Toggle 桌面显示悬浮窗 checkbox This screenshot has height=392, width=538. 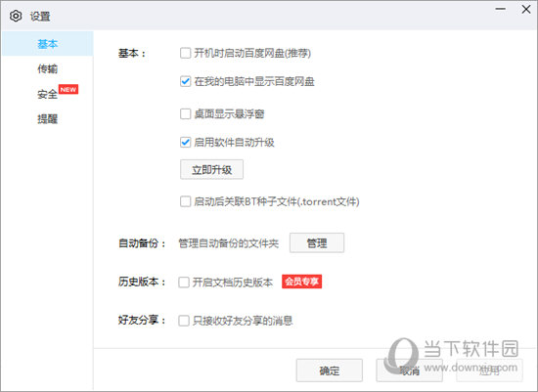(x=185, y=113)
